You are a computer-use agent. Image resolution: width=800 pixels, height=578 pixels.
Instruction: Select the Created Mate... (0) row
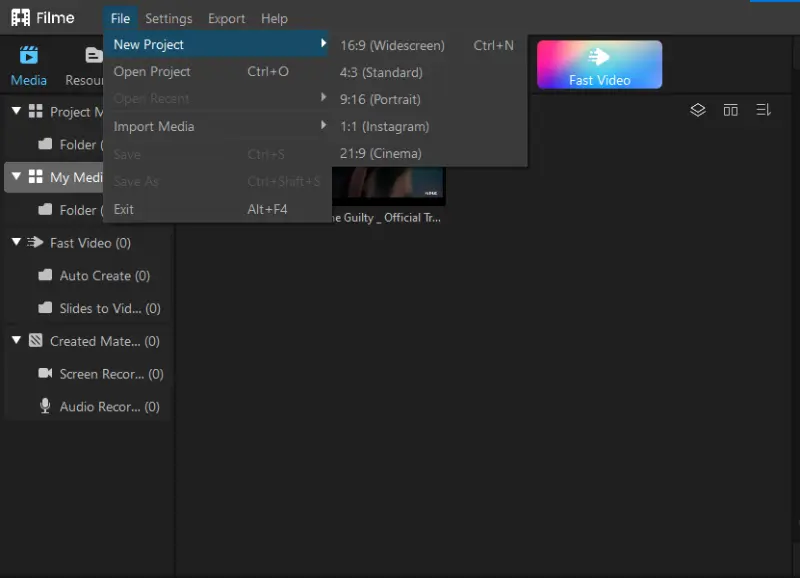coord(88,341)
